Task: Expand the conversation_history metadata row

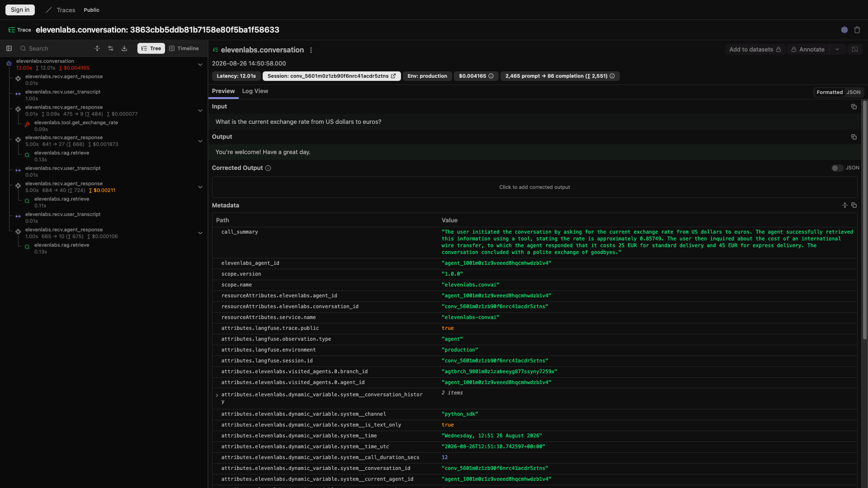Action: click(x=217, y=395)
